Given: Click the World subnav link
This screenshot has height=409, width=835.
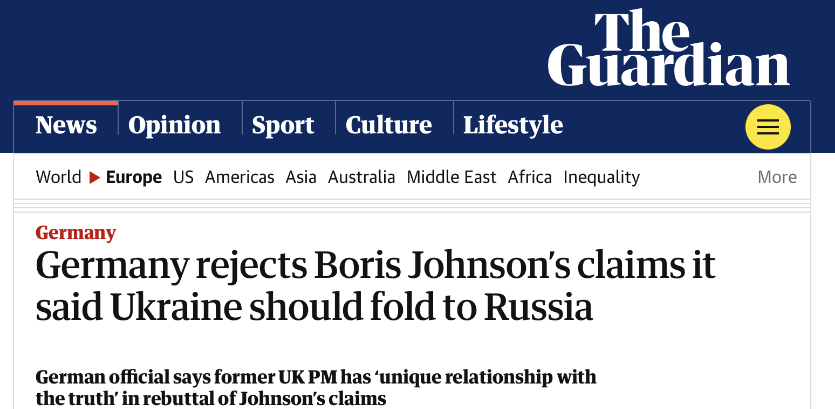Looking at the screenshot, I should pos(58,177).
